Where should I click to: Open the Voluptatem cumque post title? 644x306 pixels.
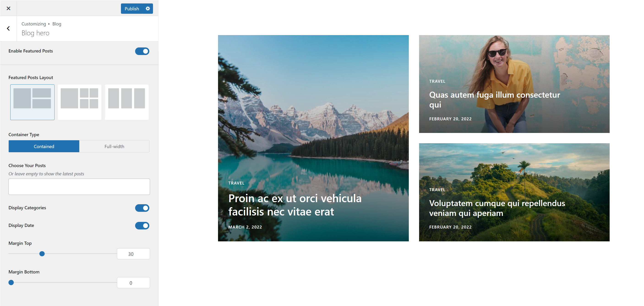(497, 208)
